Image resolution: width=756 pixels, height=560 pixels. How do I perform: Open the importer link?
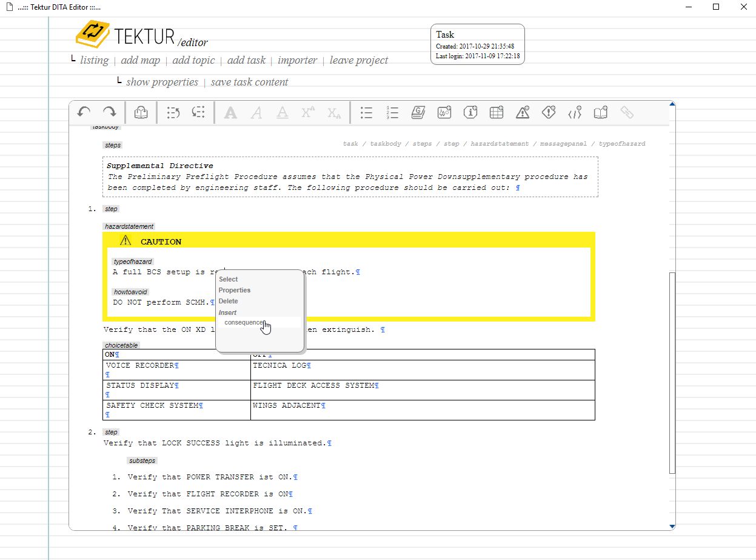(x=297, y=60)
